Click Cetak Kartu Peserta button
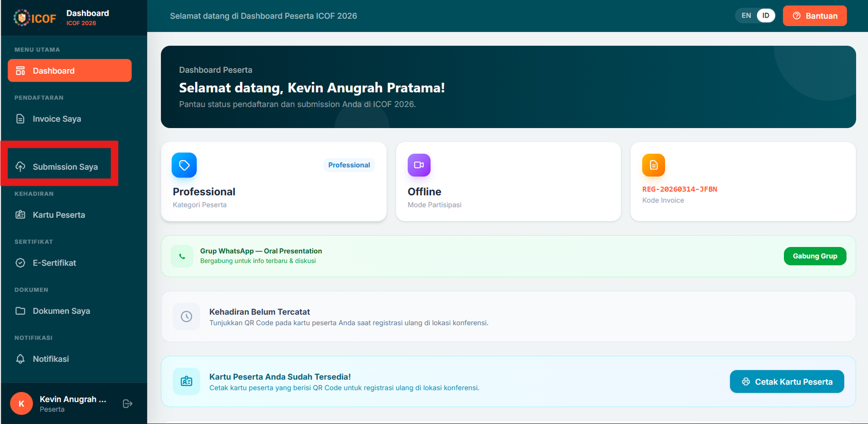The height and width of the screenshot is (424, 868). pos(787,382)
